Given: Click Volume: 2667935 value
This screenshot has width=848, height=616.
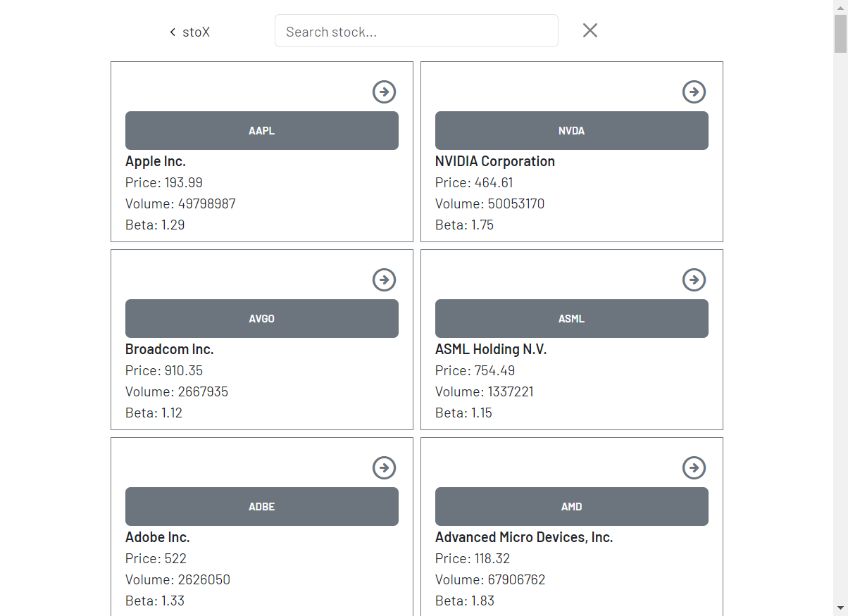Looking at the screenshot, I should 177,391.
